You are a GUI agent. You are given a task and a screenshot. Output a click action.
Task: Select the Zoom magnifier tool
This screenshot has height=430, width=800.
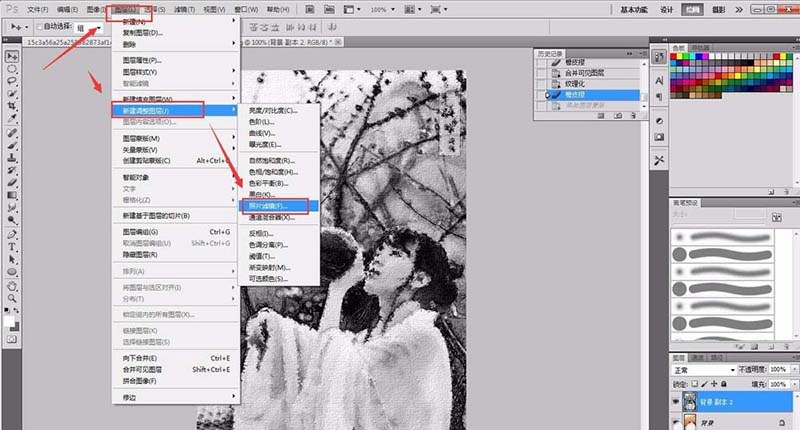pos(13,298)
